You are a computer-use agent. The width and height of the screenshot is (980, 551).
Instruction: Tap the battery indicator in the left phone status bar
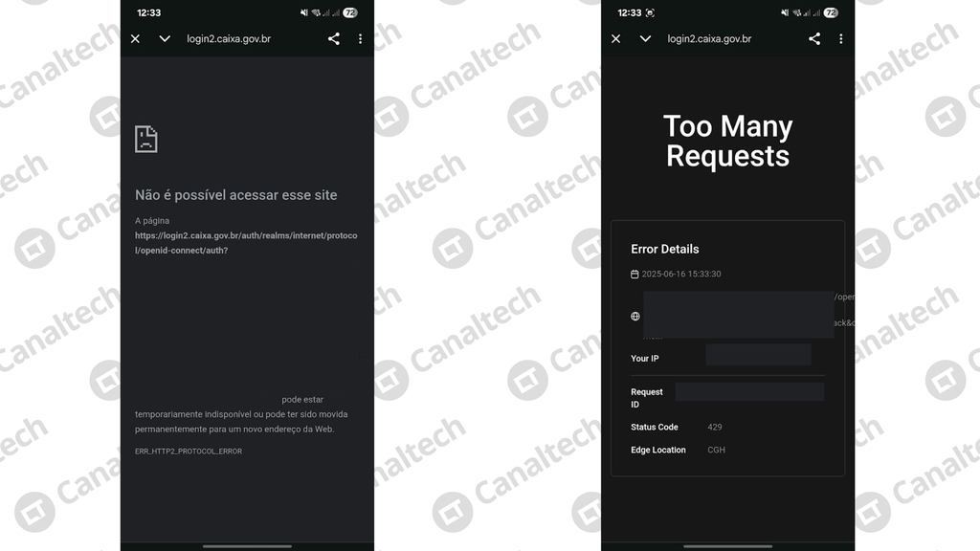(350, 12)
